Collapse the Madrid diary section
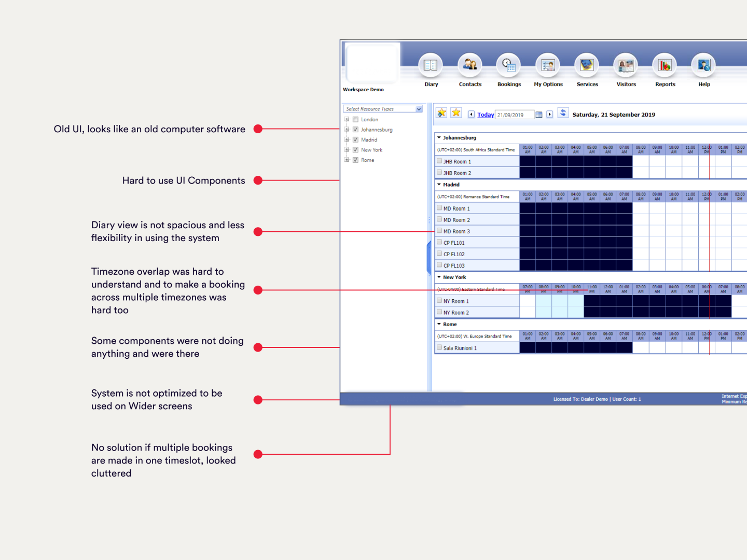747x560 pixels. point(439,184)
